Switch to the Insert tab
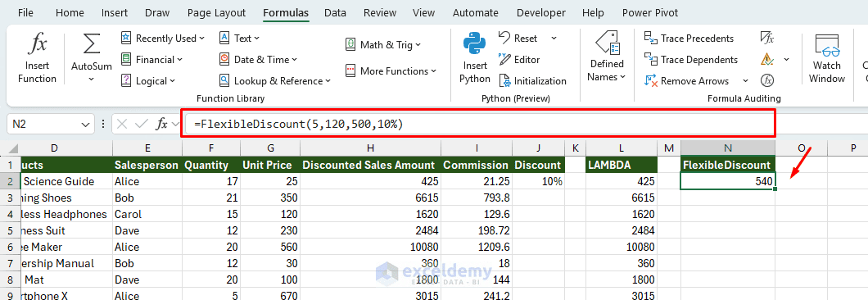 (115, 13)
